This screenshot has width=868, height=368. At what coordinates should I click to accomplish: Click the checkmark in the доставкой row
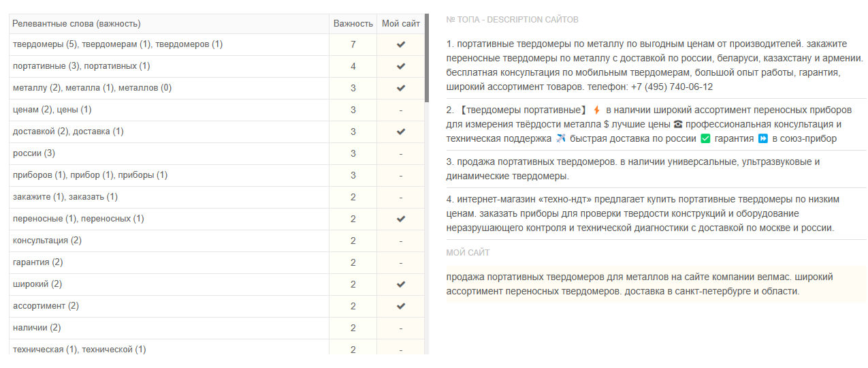point(401,132)
